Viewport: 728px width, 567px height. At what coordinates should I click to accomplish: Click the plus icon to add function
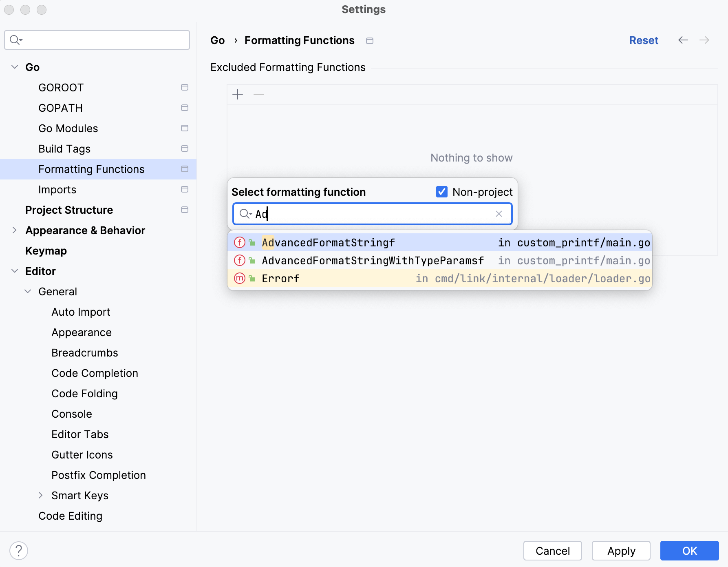pos(238,95)
